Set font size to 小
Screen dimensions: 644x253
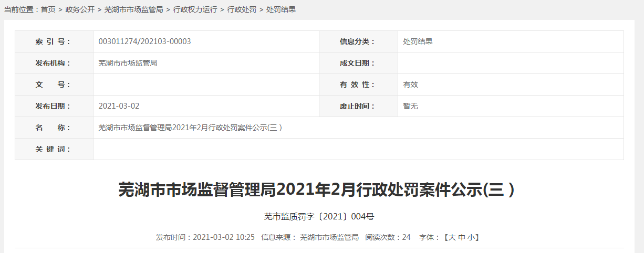(x=471, y=237)
